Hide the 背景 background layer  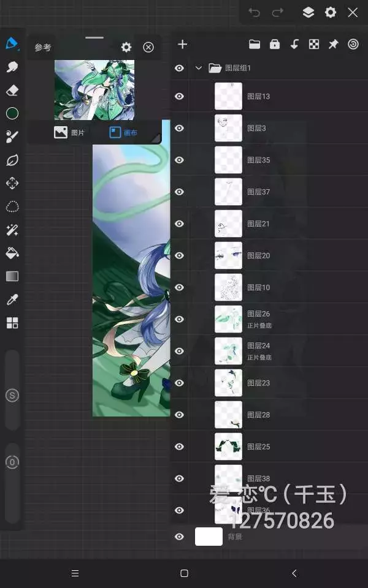(x=180, y=537)
